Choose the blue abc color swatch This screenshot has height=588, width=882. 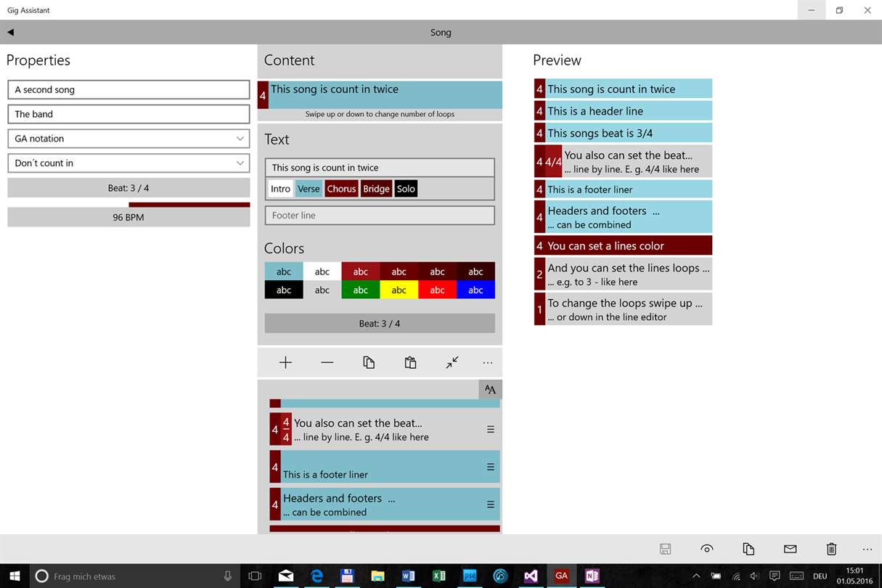click(x=475, y=290)
